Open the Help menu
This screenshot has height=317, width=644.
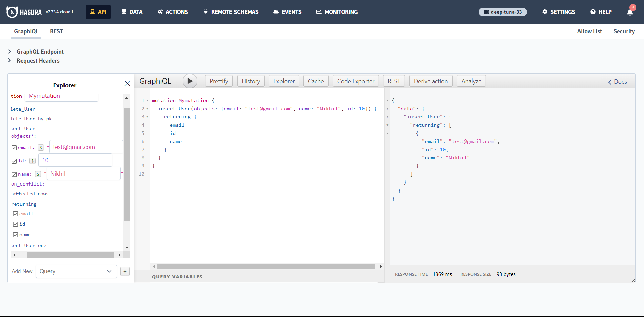point(601,12)
